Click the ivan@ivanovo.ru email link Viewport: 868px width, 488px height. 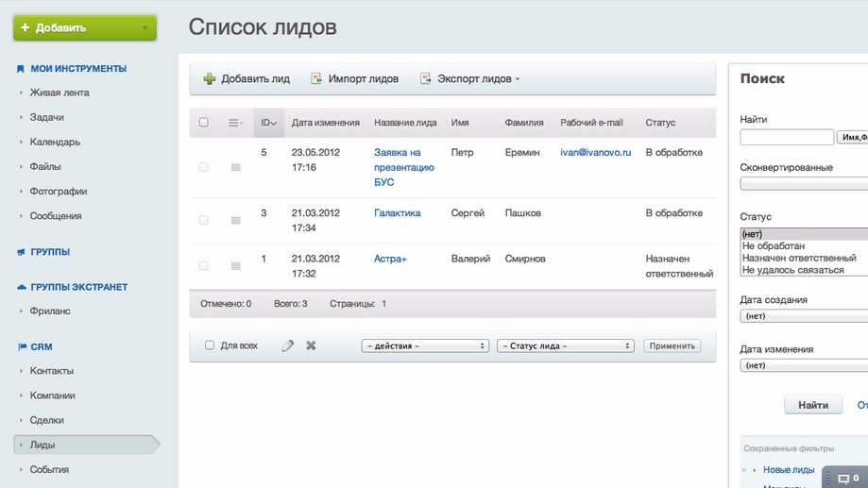(x=596, y=152)
